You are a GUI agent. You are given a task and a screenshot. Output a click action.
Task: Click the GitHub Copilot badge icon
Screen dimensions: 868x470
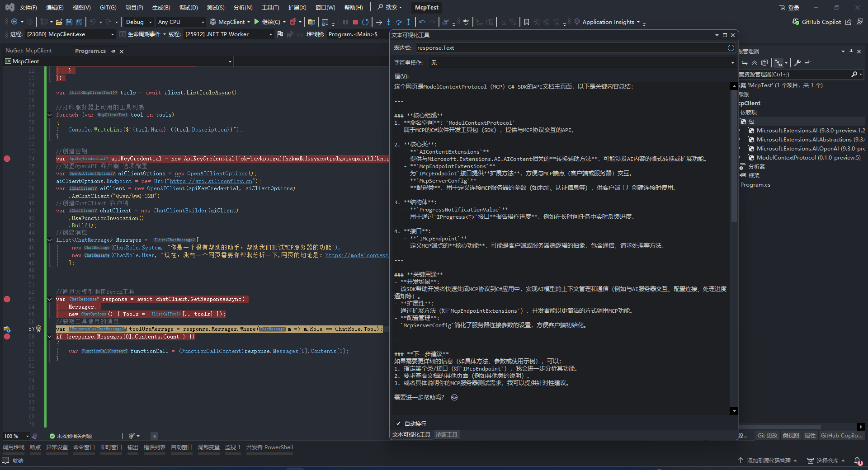pyautogui.click(x=796, y=22)
